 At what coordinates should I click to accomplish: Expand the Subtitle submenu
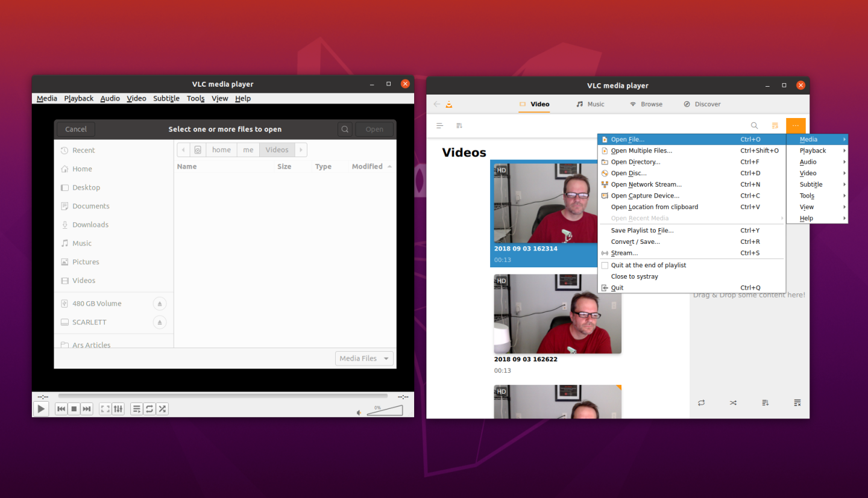click(811, 184)
